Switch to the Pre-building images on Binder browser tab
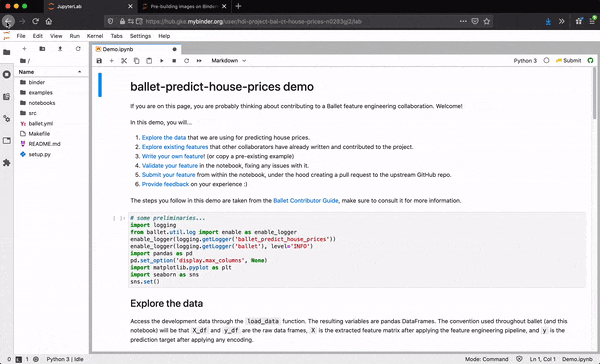Image resolution: width=600 pixels, height=364 pixels. pyautogui.click(x=184, y=7)
